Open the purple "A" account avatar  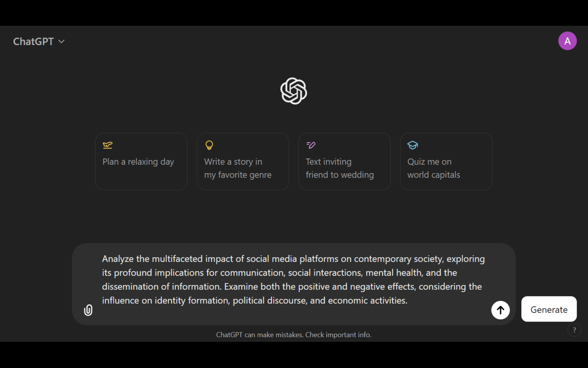click(567, 41)
